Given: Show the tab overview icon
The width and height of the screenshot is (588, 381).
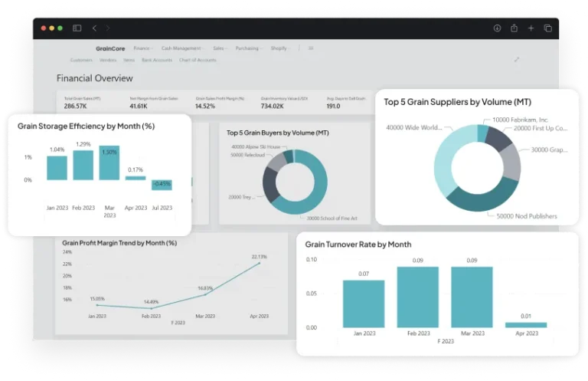Looking at the screenshot, I should click(548, 28).
